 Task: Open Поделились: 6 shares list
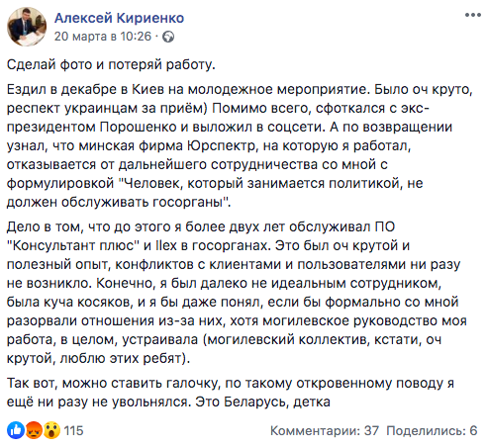(x=432, y=430)
